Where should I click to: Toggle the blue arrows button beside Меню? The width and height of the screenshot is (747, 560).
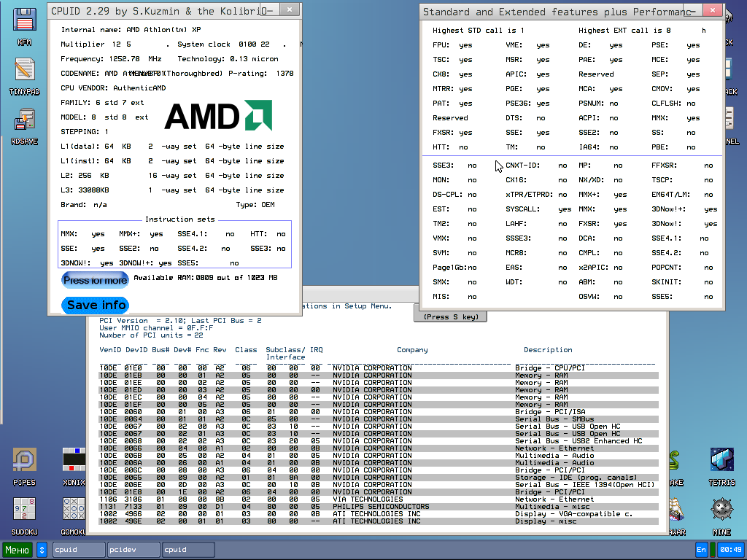pos(42,550)
